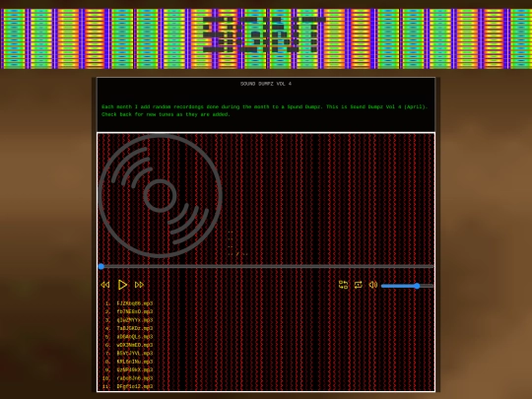Click the 'SOUND DUMPZ VOL 4' title

click(266, 84)
